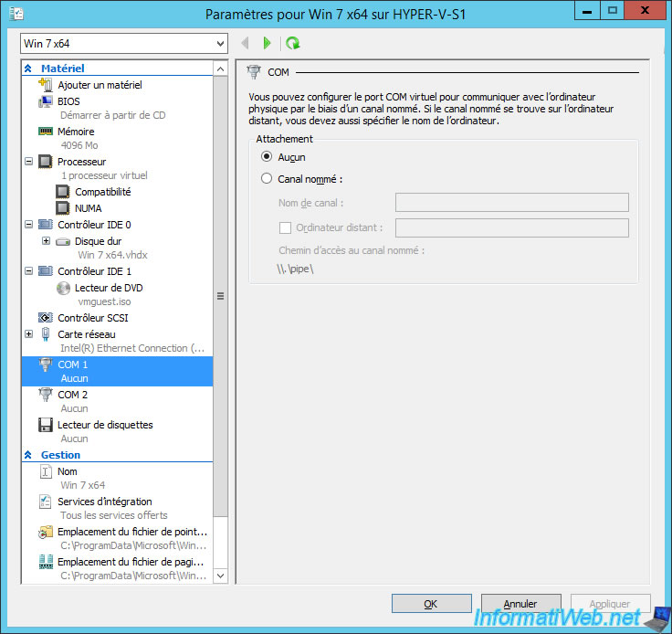Click the COM 2 port icon
Viewport: 672px width, 634px height.
(47, 395)
